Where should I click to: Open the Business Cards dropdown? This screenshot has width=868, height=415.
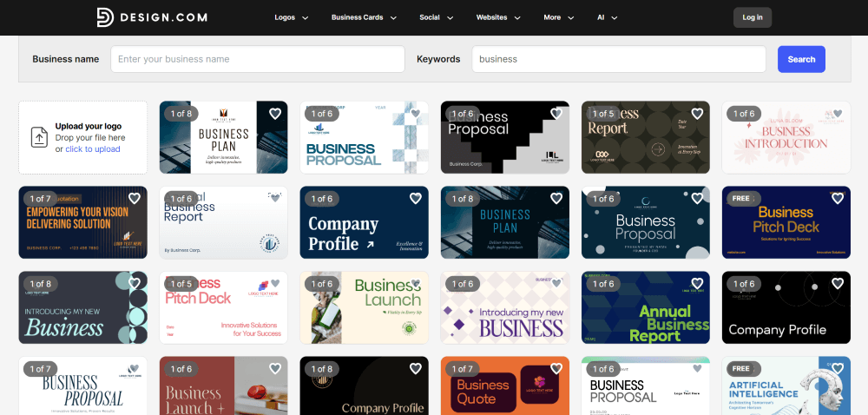364,17
